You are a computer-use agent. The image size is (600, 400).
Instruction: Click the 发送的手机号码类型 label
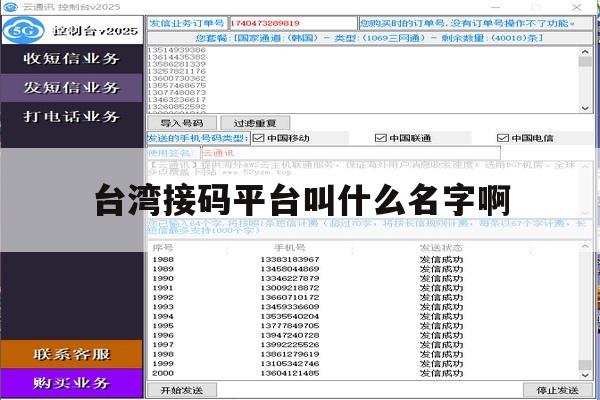198,138
